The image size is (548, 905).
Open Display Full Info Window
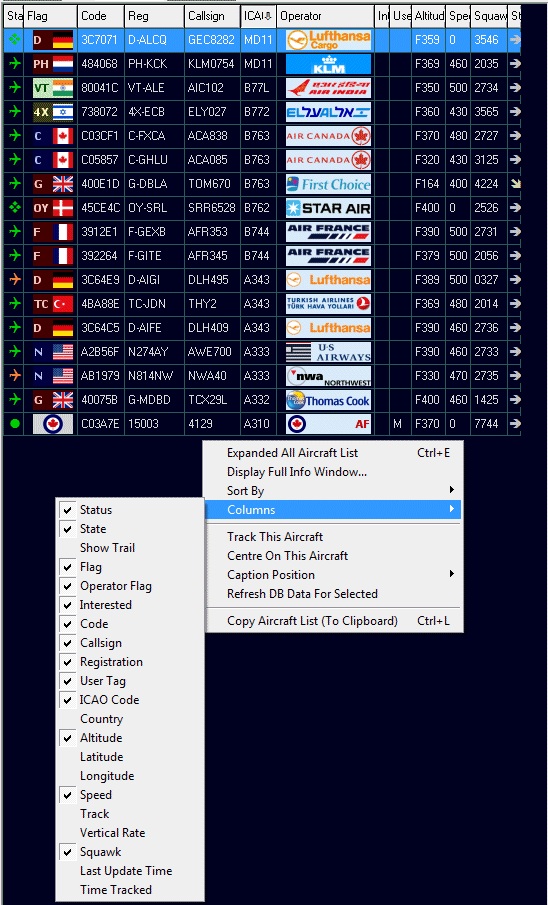pyautogui.click(x=334, y=472)
